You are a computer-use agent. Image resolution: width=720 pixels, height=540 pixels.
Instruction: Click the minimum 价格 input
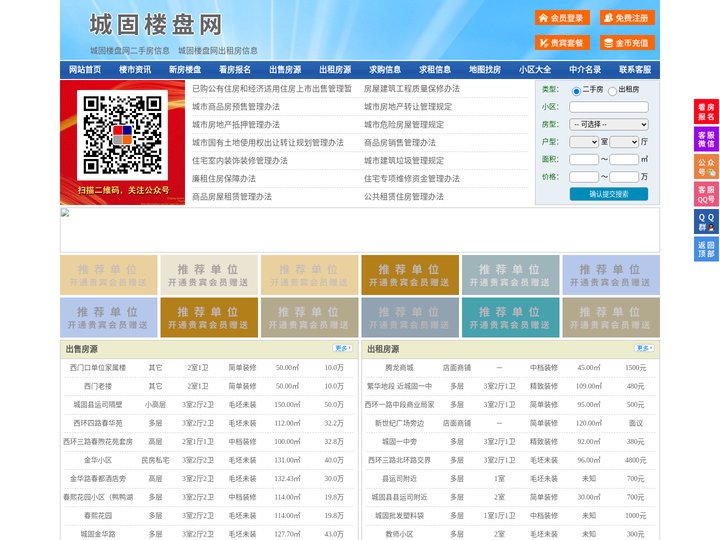coord(584,177)
